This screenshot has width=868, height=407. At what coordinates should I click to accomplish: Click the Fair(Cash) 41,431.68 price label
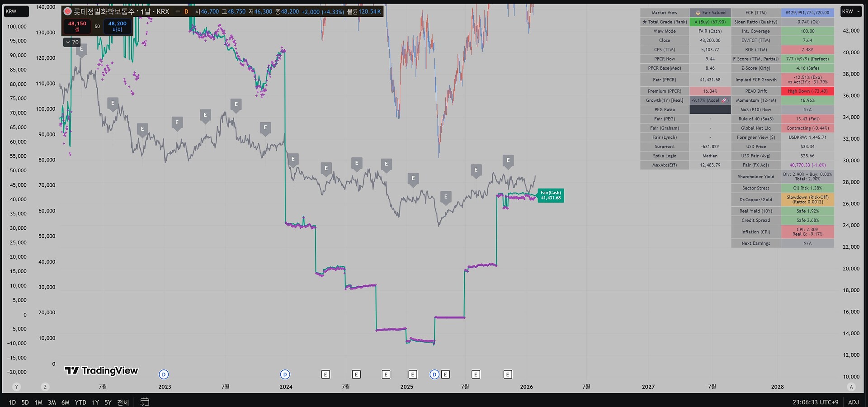point(551,195)
